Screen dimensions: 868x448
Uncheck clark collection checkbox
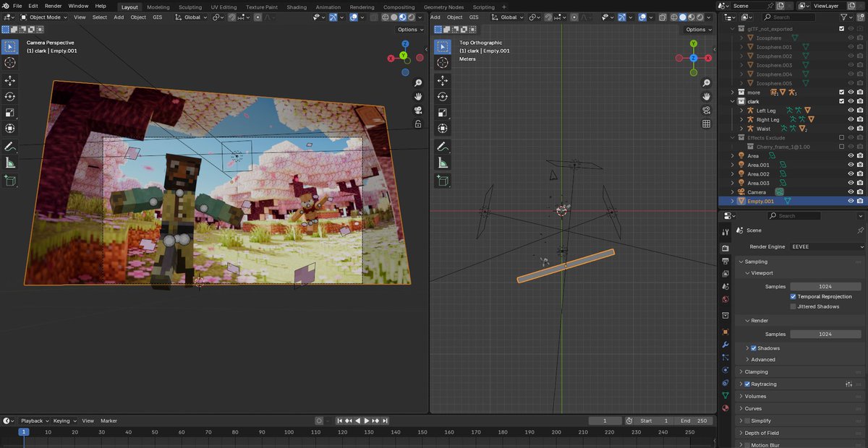(x=841, y=101)
